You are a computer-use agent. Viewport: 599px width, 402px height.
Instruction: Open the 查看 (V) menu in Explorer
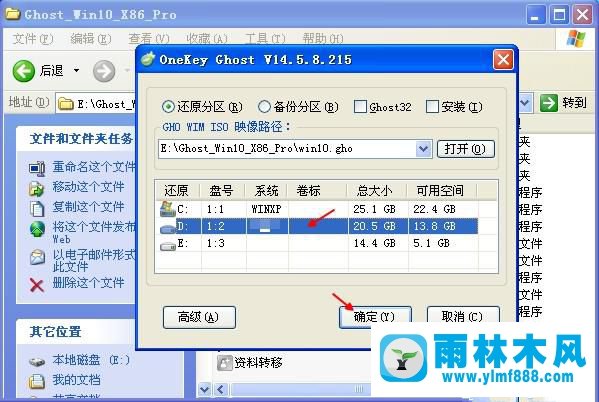149,39
